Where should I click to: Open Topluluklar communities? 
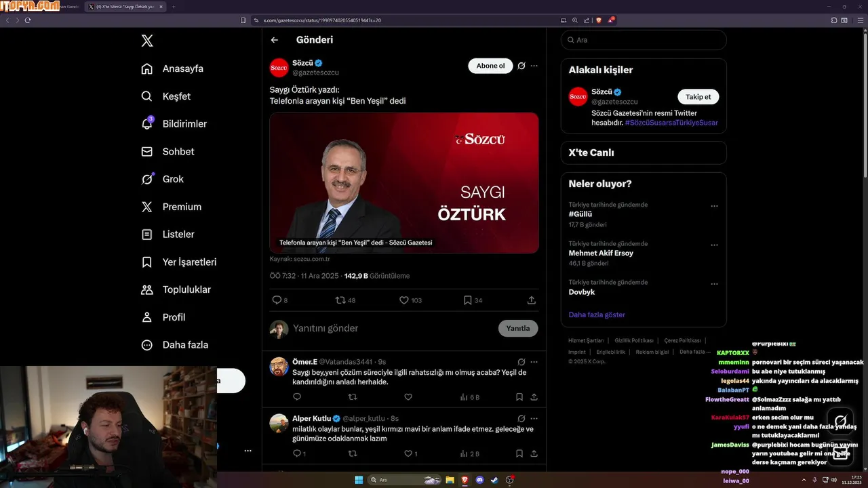[176, 289]
